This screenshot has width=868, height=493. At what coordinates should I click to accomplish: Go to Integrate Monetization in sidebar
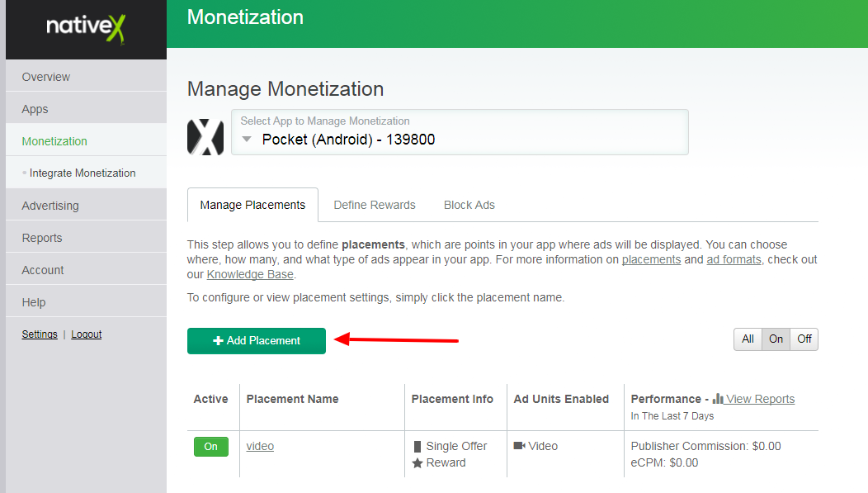click(x=83, y=173)
